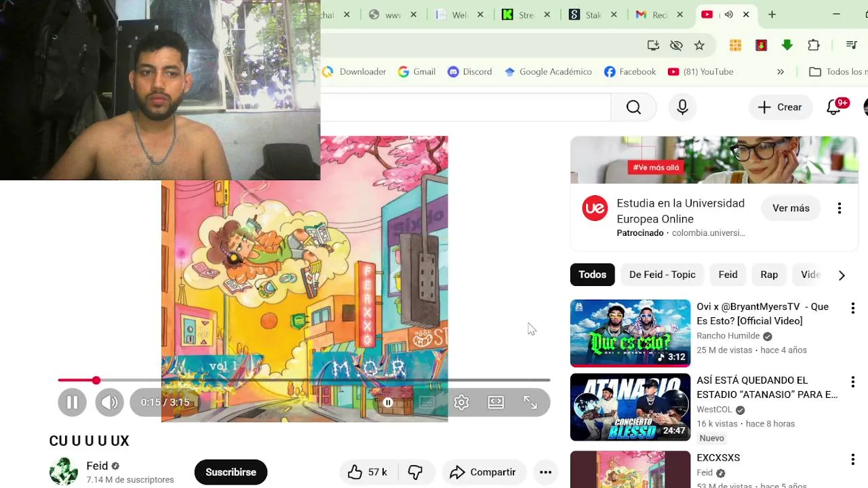This screenshot has width=868, height=488.
Task: Open ad options menu beside Ver más
Action: (x=840, y=208)
